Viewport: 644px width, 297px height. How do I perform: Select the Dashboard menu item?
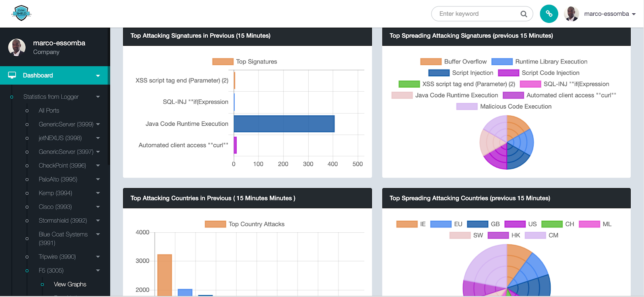(54, 76)
